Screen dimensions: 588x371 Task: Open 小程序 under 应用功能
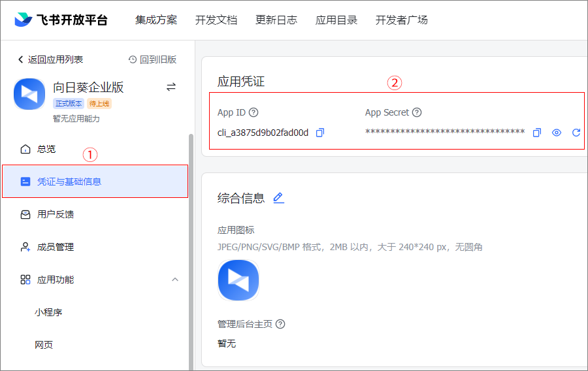[48, 312]
